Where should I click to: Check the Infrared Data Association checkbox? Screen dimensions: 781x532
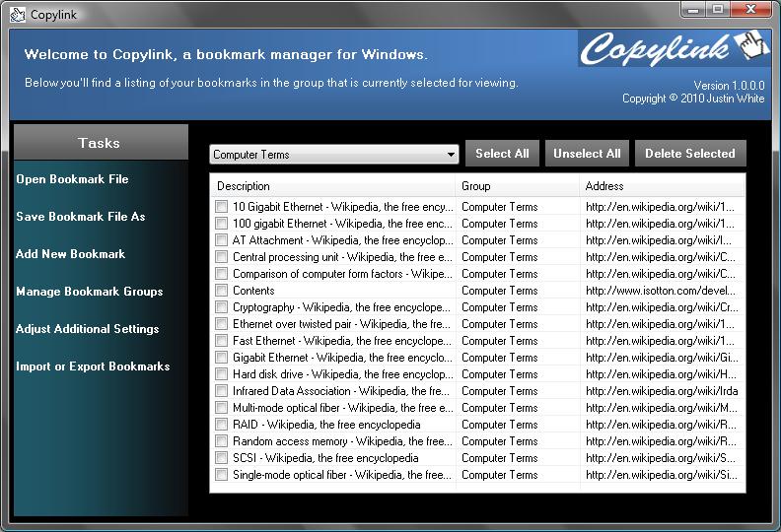[221, 391]
